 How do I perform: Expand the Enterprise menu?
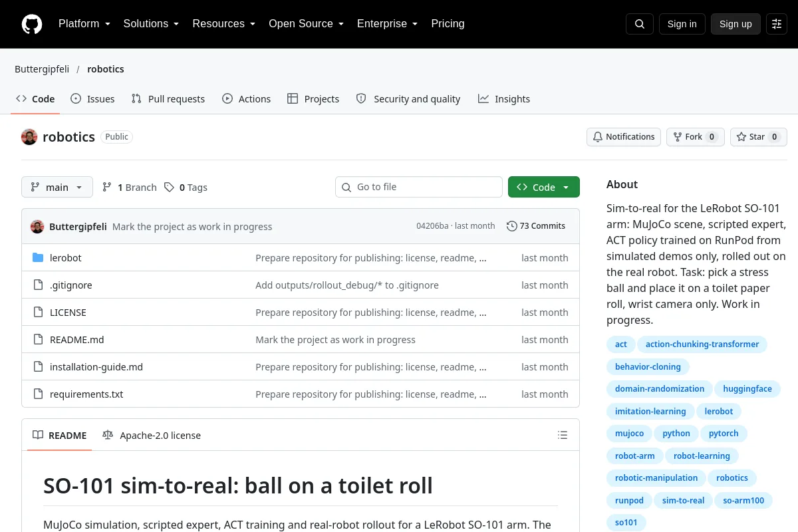tap(387, 24)
